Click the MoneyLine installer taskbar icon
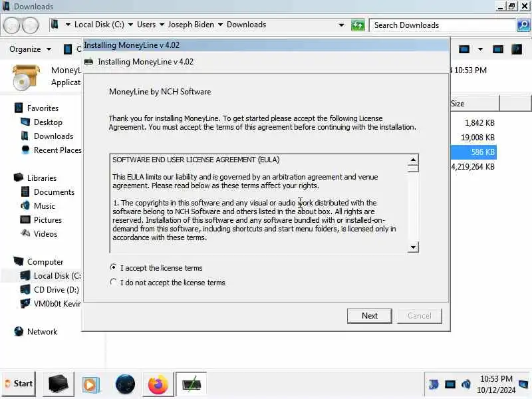The height and width of the screenshot is (399, 532). click(x=192, y=385)
